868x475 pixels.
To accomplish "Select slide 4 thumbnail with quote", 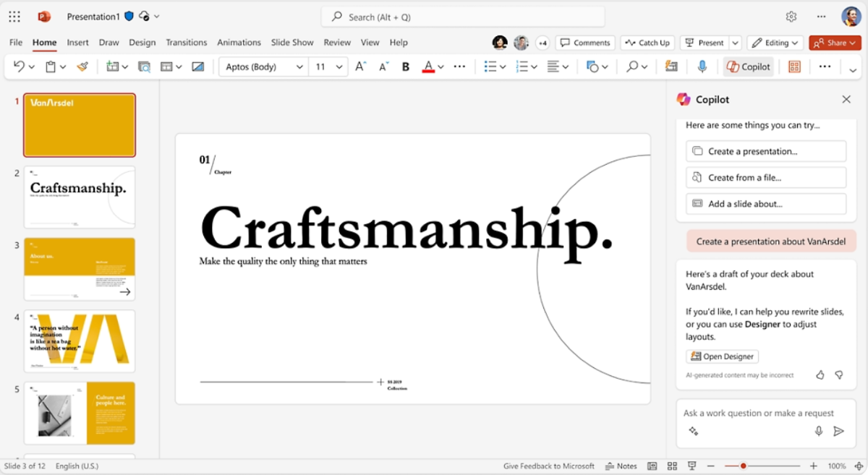I will point(80,341).
